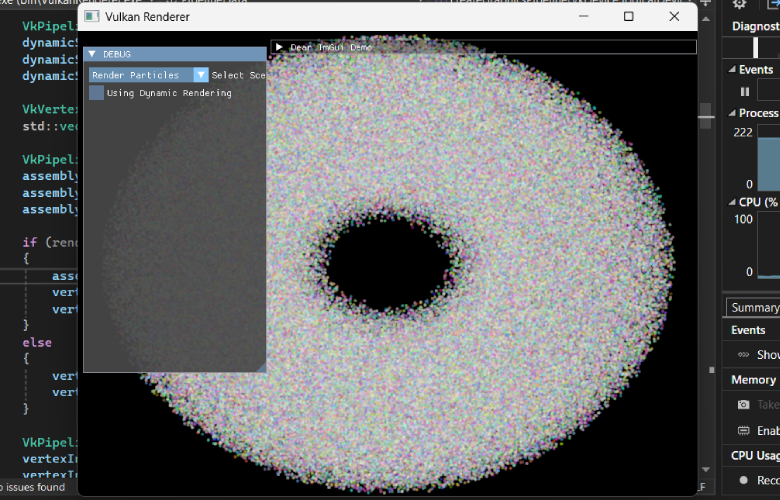The height and width of the screenshot is (500, 780).
Task: Open the Render Particles scene combo box
Action: click(148, 75)
